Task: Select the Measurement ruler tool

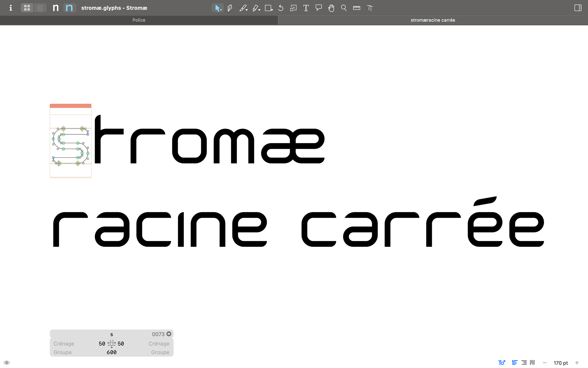Action: [356, 8]
